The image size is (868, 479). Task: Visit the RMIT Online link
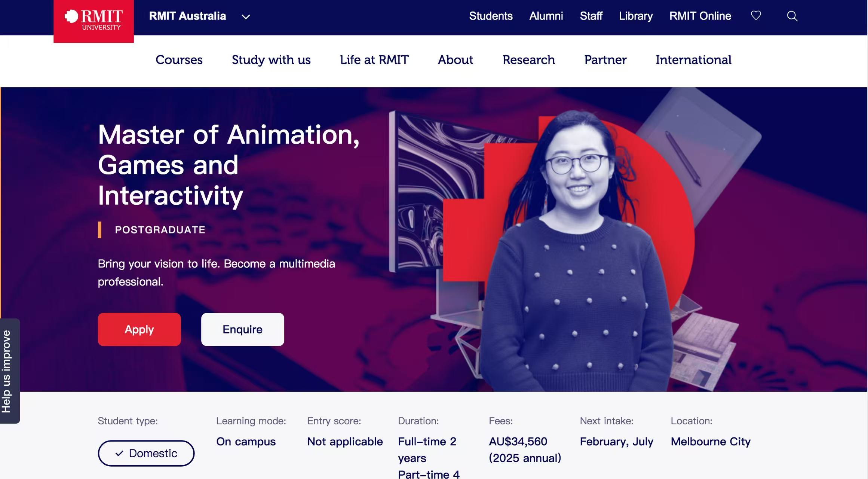click(700, 16)
